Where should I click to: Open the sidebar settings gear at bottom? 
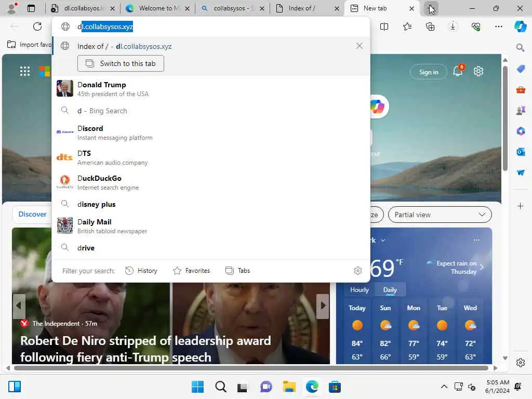(521, 363)
